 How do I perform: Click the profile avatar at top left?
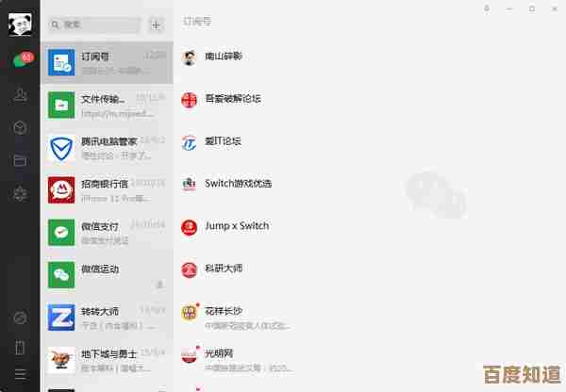point(19,23)
